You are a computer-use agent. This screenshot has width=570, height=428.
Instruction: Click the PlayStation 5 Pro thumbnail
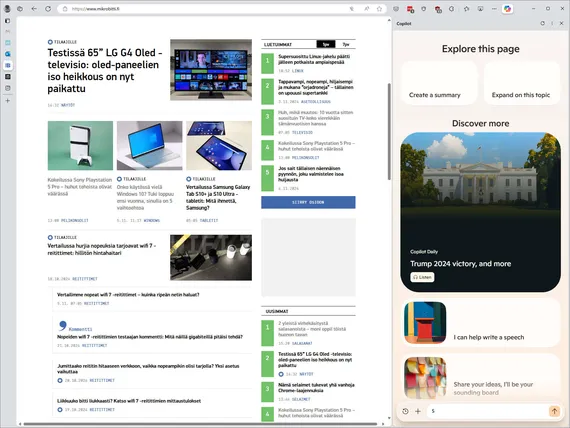[x=80, y=145]
